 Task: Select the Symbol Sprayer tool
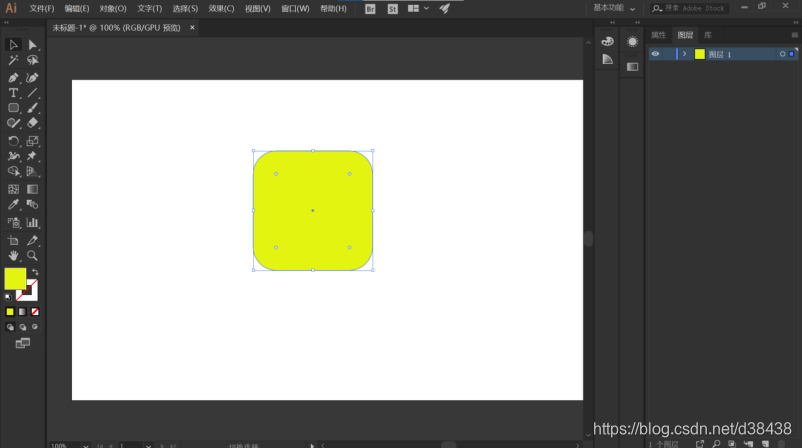13,222
